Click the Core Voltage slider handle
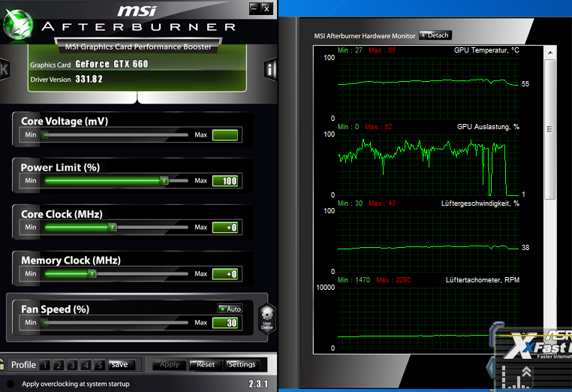Screen dimensions: 572x392 pos(45,135)
